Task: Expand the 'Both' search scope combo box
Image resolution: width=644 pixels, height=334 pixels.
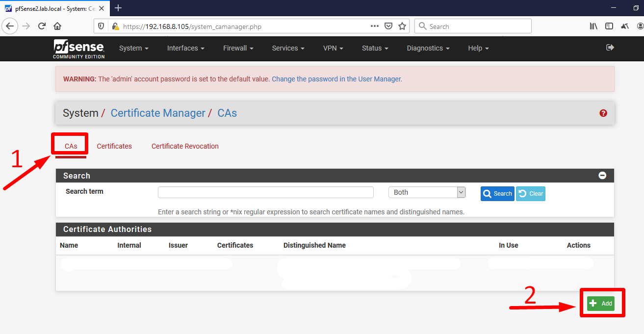Action: coord(427,192)
